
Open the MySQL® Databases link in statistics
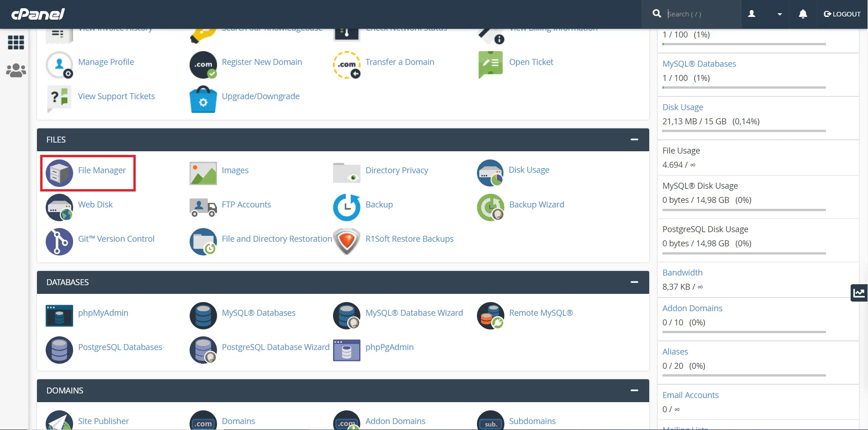pos(699,64)
